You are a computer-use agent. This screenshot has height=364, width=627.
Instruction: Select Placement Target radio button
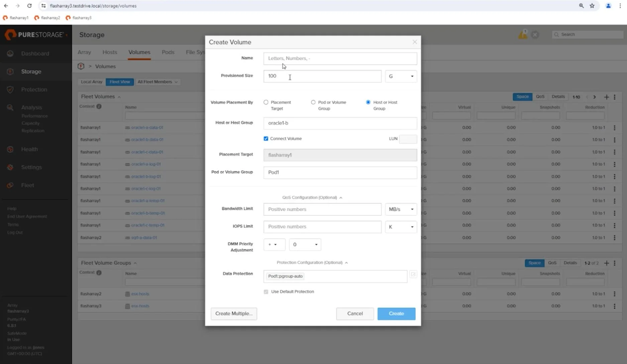(x=266, y=102)
